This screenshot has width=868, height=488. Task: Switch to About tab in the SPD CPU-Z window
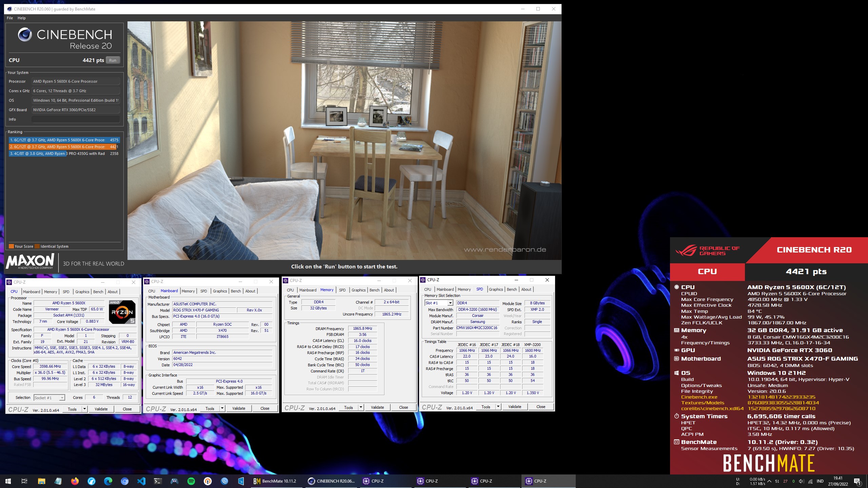point(526,289)
